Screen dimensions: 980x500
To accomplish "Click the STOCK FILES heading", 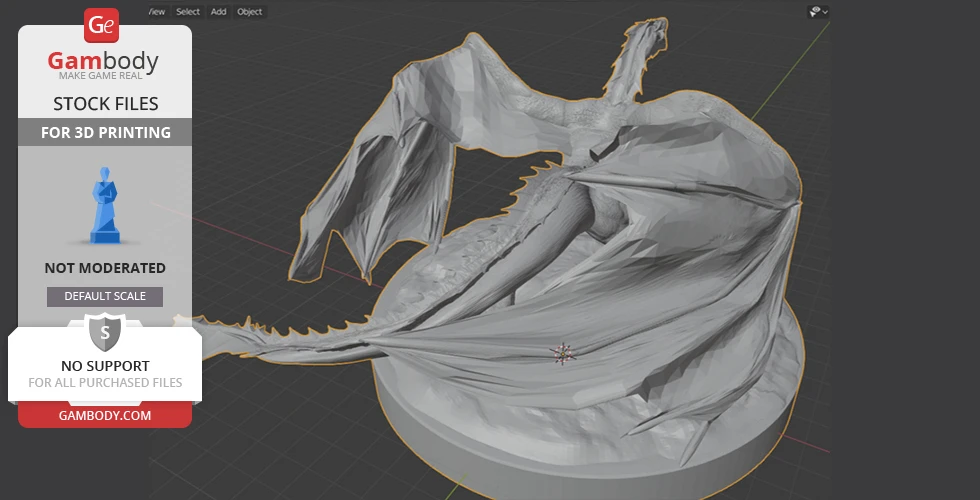I will pos(105,104).
